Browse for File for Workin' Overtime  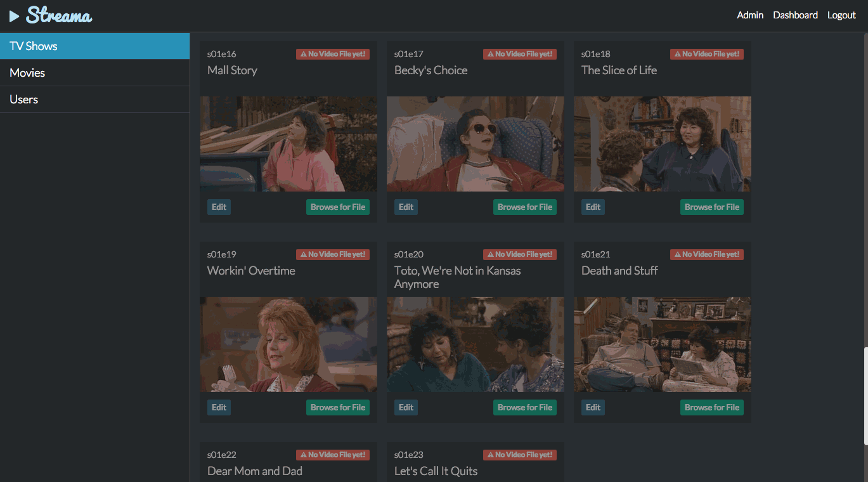(x=338, y=407)
